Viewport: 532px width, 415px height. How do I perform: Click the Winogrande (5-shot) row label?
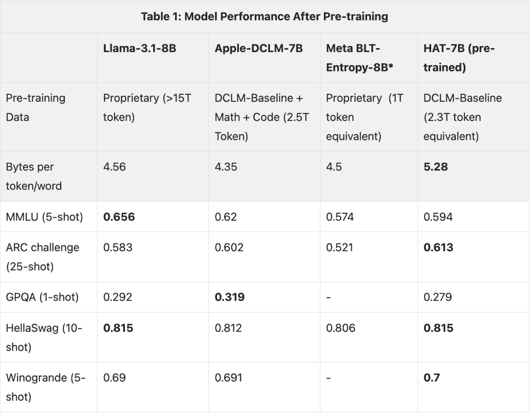click(x=45, y=387)
